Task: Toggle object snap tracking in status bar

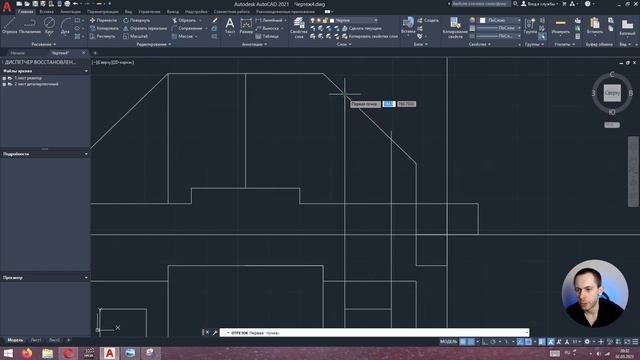Action: tap(520, 342)
